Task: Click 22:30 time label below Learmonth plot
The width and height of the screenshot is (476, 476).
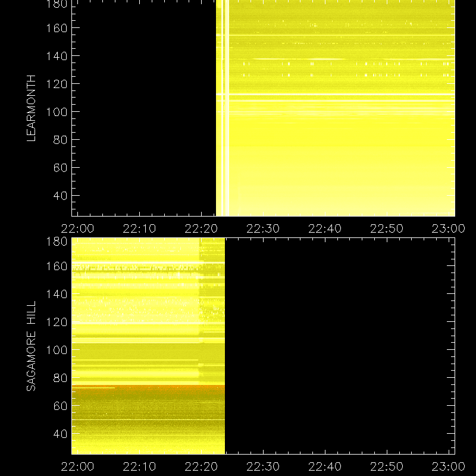Action: point(263,228)
